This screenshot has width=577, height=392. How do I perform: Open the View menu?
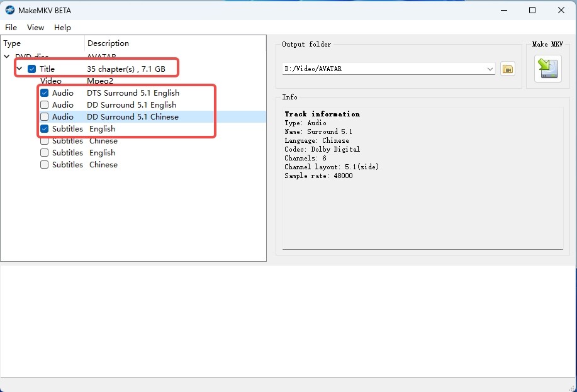click(35, 27)
